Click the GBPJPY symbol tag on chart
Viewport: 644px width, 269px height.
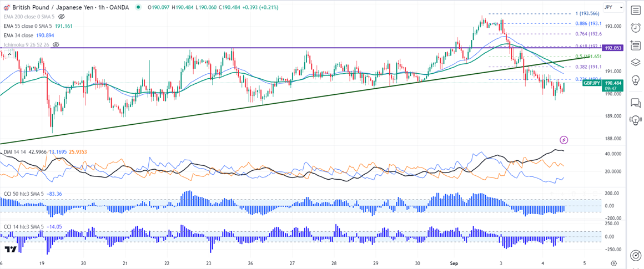592,83
